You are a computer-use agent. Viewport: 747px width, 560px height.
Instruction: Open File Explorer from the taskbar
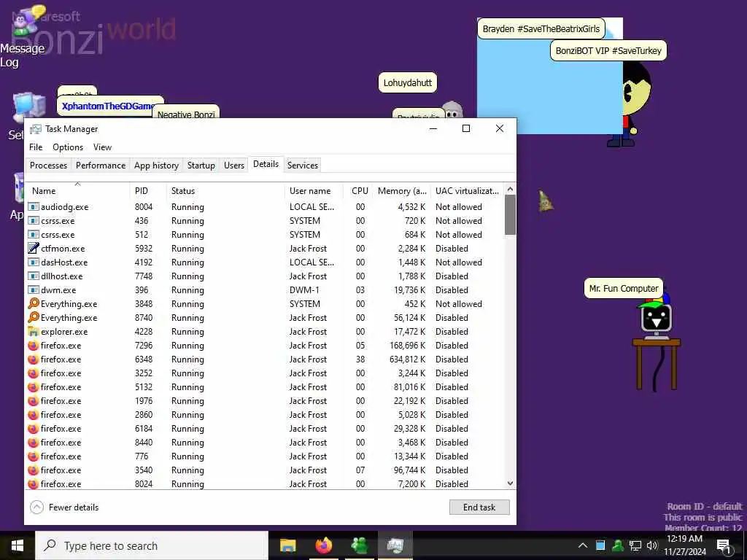[x=287, y=545]
